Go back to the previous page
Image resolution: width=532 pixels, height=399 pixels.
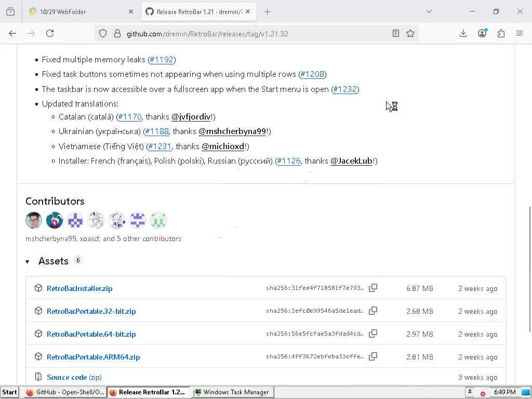12,33
